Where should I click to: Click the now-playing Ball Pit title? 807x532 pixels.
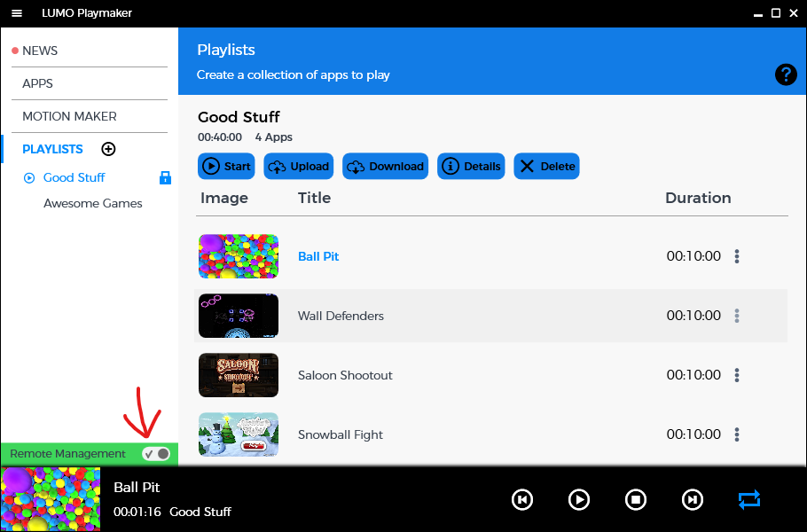(137, 488)
